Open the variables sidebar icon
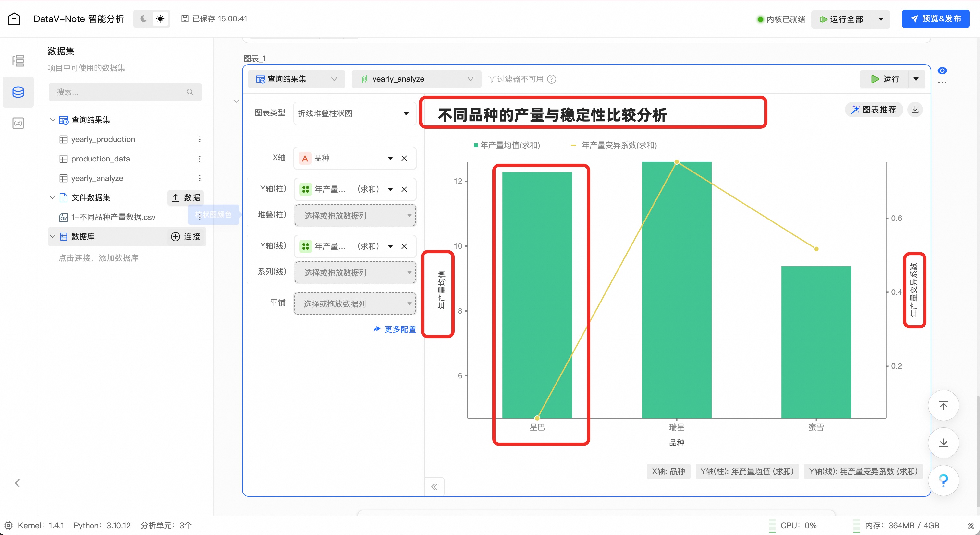Image resolution: width=980 pixels, height=535 pixels. tap(18, 123)
